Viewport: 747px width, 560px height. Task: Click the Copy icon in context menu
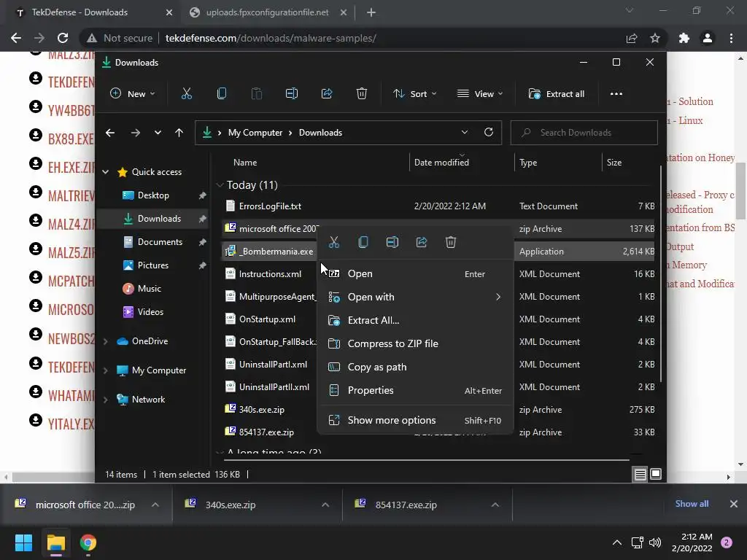[x=363, y=242]
